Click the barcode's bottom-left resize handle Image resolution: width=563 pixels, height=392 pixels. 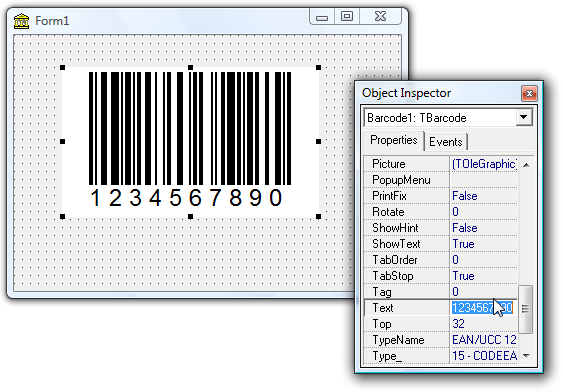[62, 216]
